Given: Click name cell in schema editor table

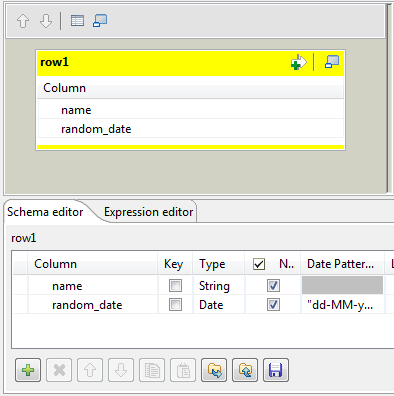Looking at the screenshot, I should (93, 286).
